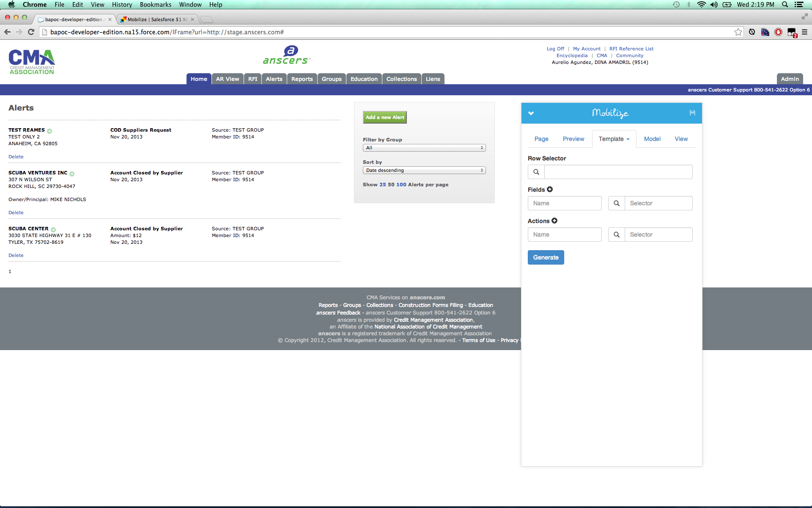Click the Add a new Alert button
Viewport: 812px width, 508px height.
click(385, 117)
